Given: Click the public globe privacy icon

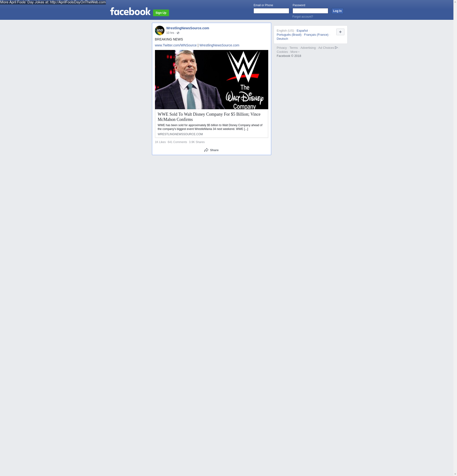Looking at the screenshot, I should [178, 33].
